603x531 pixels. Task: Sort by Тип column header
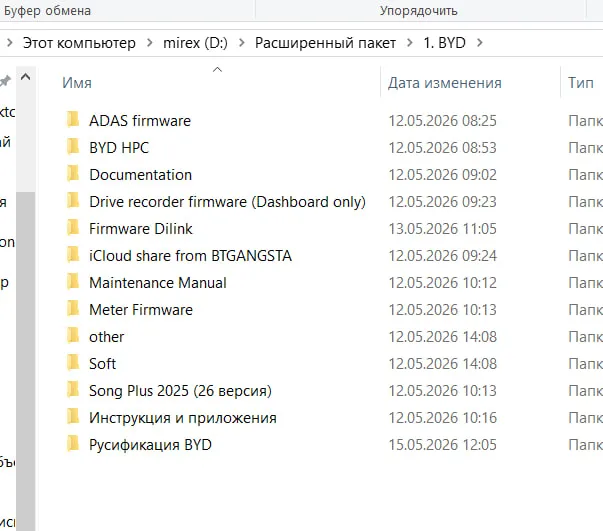[x=581, y=83]
